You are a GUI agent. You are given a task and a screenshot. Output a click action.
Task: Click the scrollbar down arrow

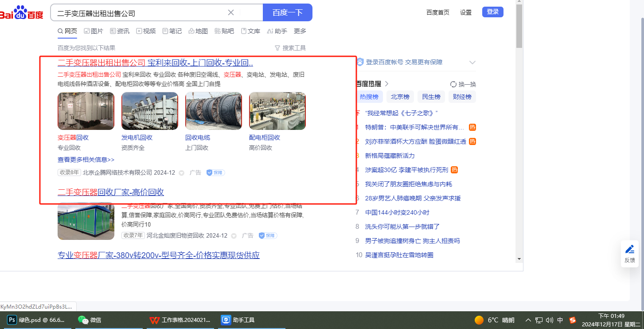(519, 258)
